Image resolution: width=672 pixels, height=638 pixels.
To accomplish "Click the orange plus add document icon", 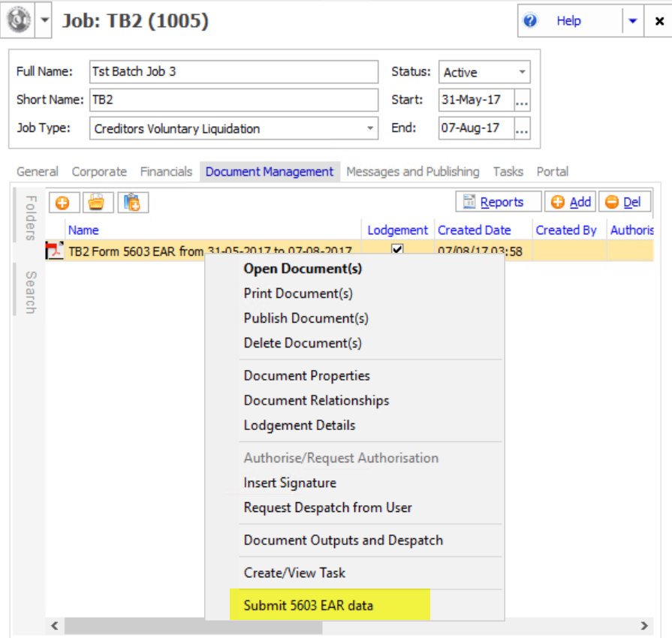I will pyautogui.click(x=63, y=202).
